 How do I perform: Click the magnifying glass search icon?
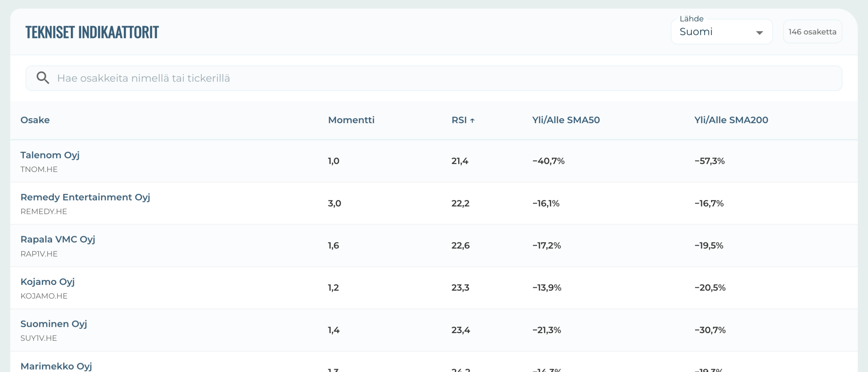click(x=43, y=78)
